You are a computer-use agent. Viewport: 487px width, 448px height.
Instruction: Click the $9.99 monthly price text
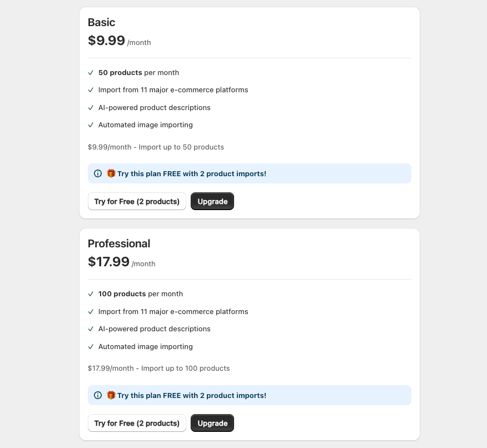coord(106,40)
